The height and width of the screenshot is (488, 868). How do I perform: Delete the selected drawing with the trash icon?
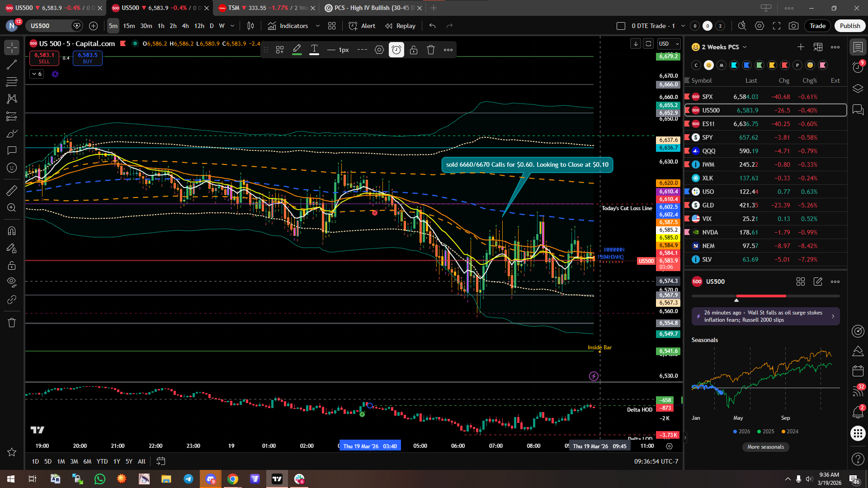point(431,50)
